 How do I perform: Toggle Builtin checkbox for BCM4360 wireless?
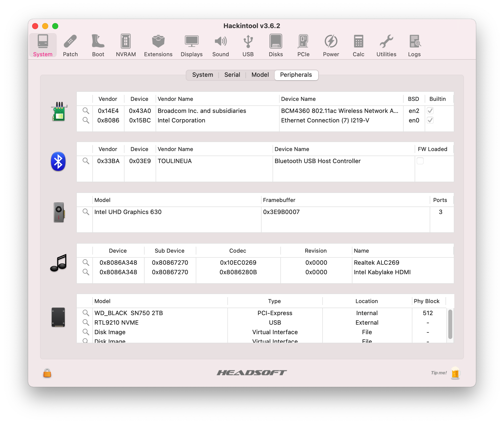click(430, 111)
